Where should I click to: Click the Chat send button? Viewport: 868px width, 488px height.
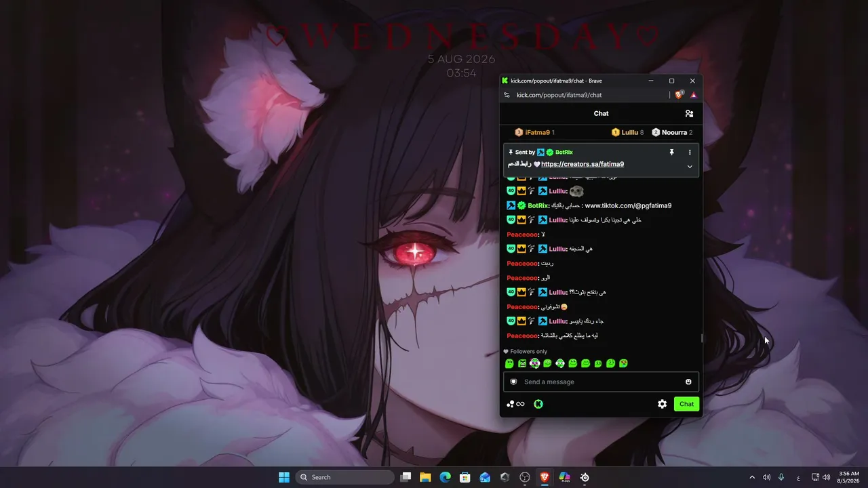tap(686, 404)
